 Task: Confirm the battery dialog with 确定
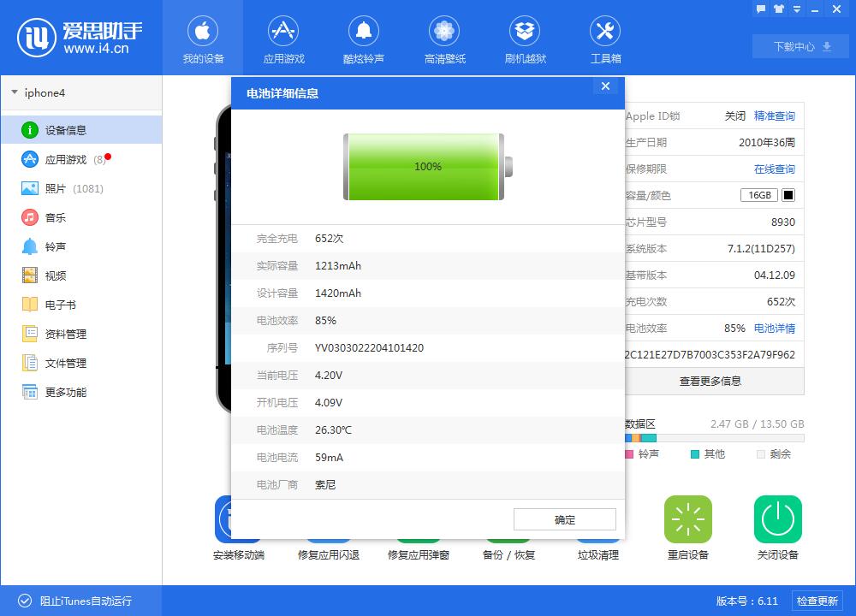click(564, 519)
